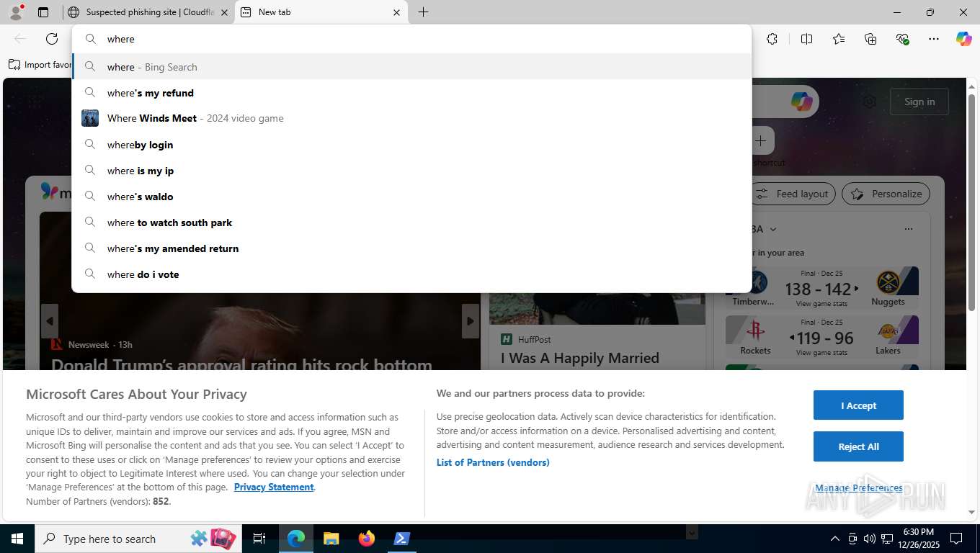Image resolution: width=980 pixels, height=553 pixels.
Task: Open a new tab with plus button
Action: (x=423, y=12)
